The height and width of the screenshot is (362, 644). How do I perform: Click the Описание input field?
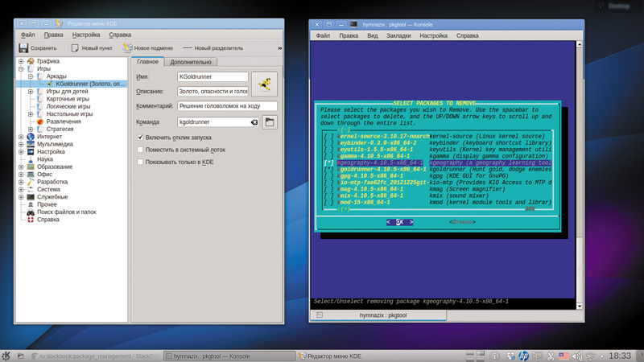213,91
